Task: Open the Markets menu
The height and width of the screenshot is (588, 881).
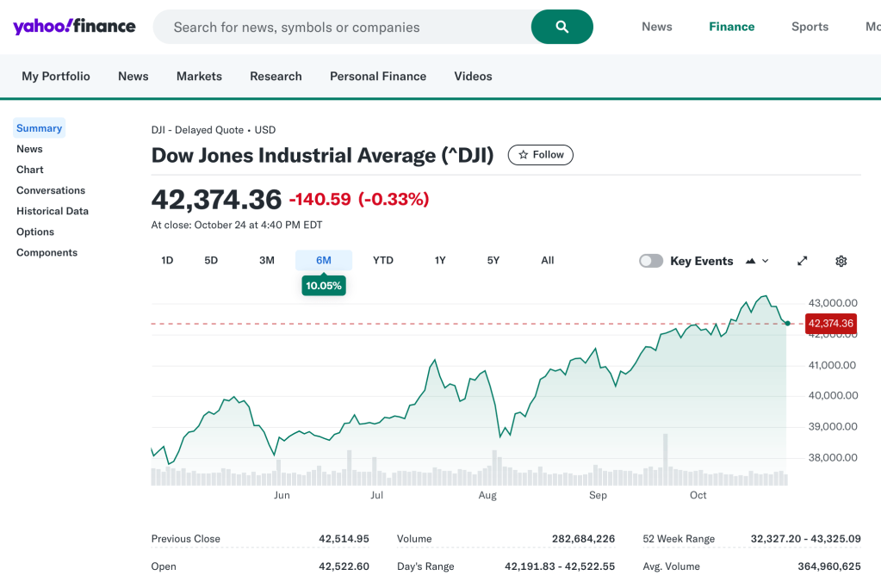Action: [x=199, y=76]
